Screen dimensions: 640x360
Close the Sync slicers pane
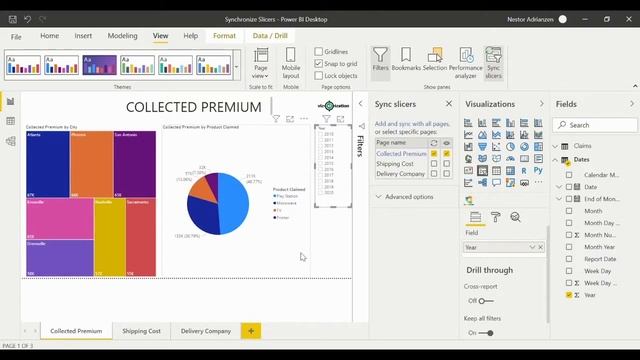point(449,104)
